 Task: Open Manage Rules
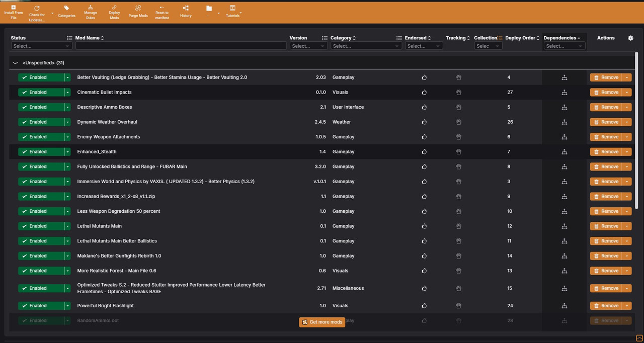91,11
